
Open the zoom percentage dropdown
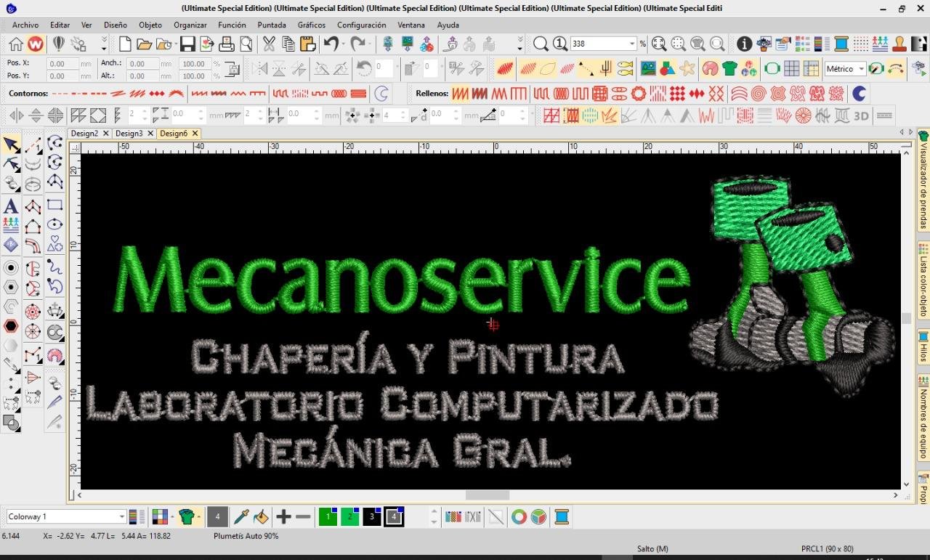[x=632, y=44]
